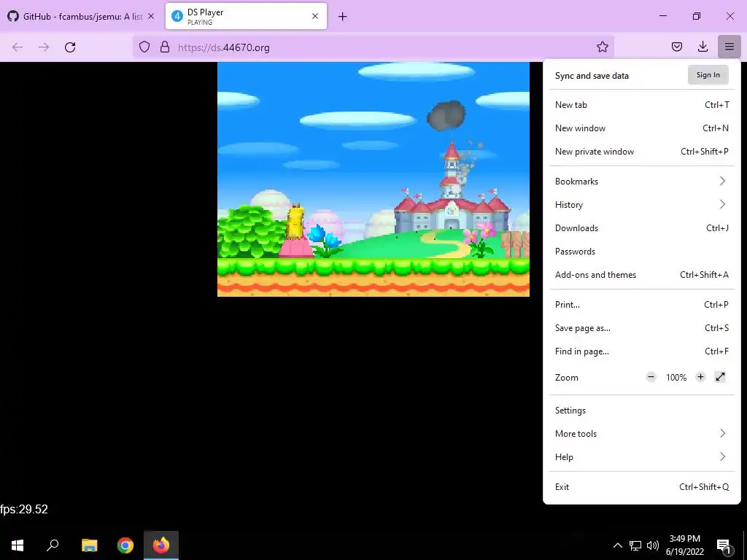Restore down the Firefox window

(x=697, y=16)
